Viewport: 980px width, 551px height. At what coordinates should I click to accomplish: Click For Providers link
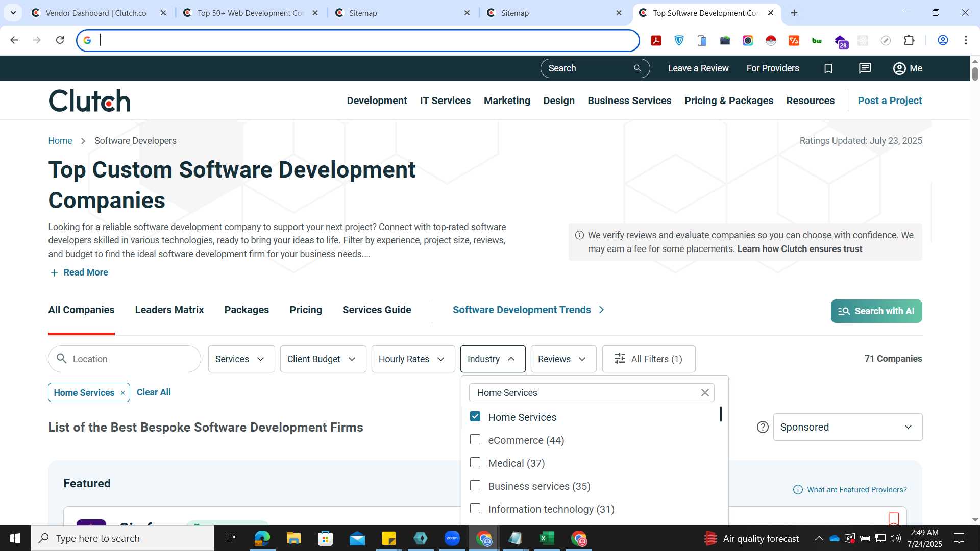[773, 68]
